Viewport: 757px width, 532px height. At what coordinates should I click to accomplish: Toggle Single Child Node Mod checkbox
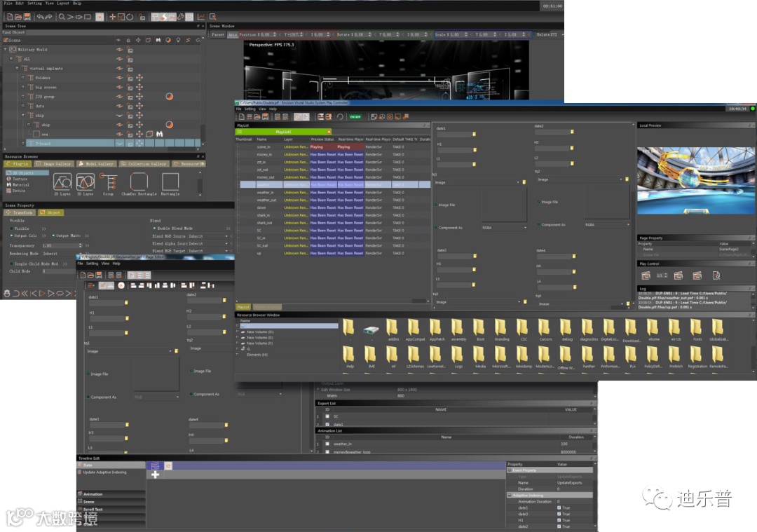[x=12, y=264]
